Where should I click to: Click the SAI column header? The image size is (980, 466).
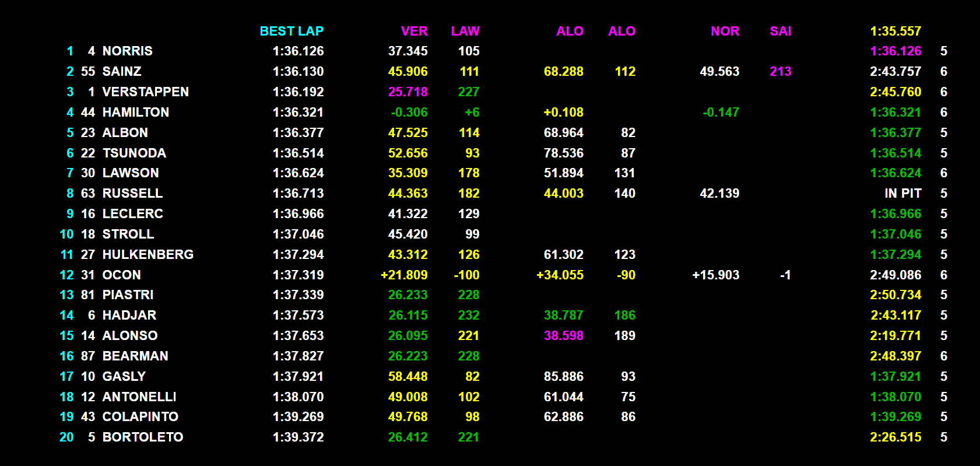(x=780, y=31)
